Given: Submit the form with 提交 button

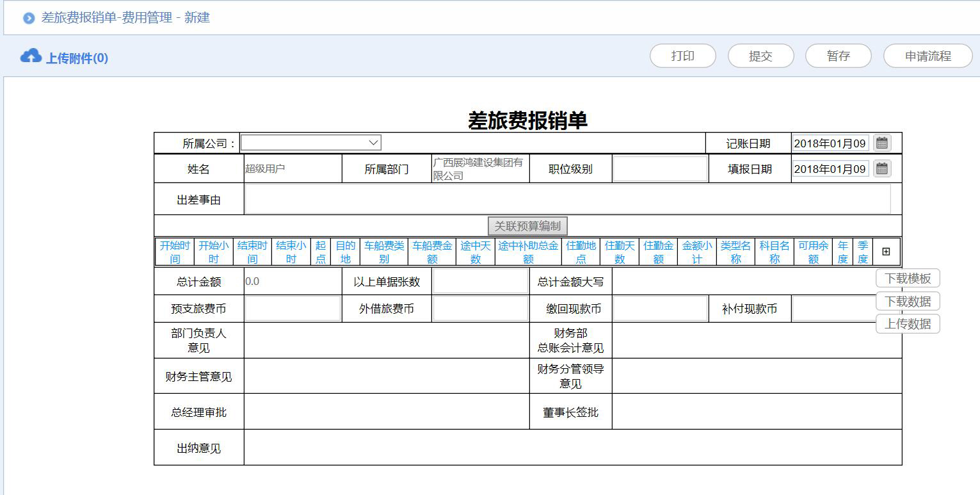Looking at the screenshot, I should (760, 56).
